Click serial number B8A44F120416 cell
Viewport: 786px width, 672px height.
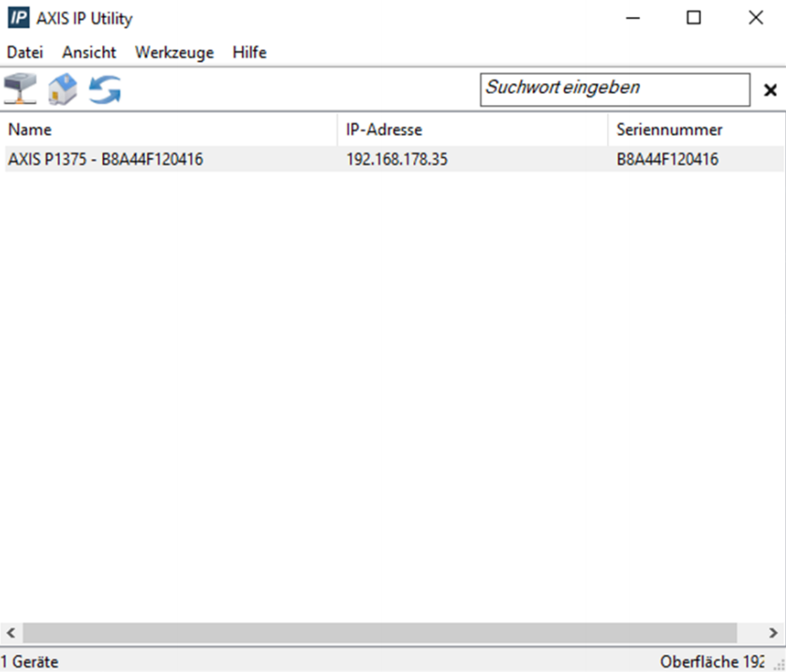667,159
